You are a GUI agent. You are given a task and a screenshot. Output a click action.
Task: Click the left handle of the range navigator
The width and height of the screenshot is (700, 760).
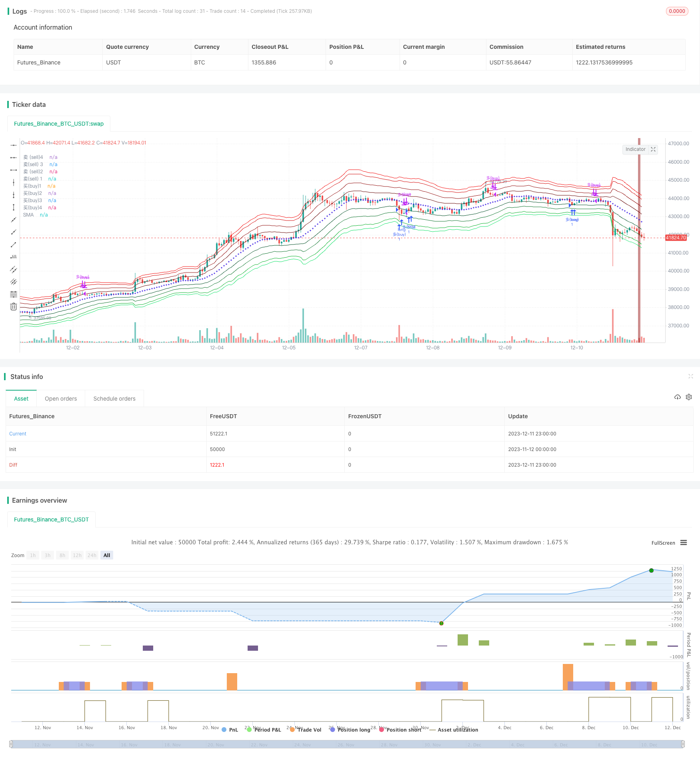coord(11,744)
